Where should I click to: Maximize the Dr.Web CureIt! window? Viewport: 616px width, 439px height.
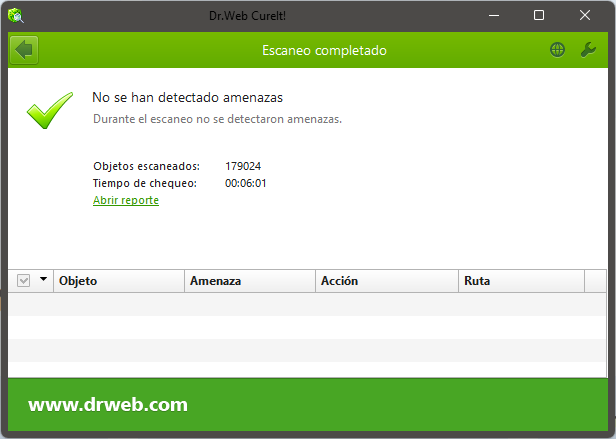(x=539, y=16)
